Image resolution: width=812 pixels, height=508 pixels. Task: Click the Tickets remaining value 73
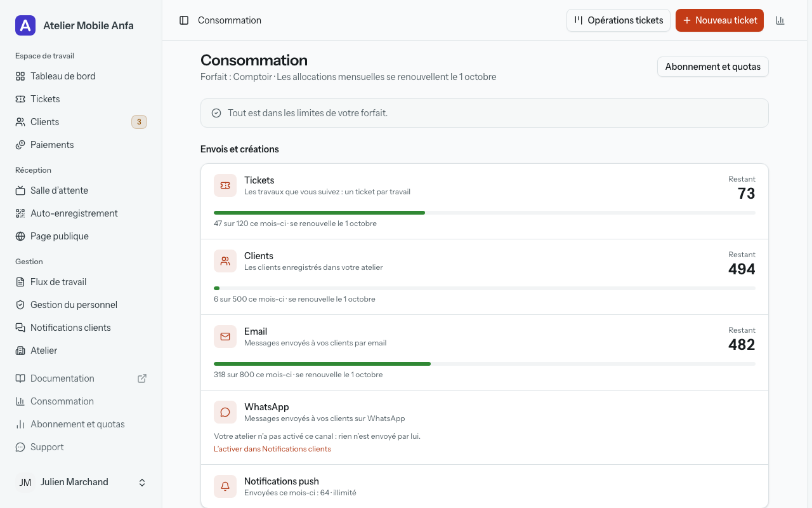[x=747, y=194]
